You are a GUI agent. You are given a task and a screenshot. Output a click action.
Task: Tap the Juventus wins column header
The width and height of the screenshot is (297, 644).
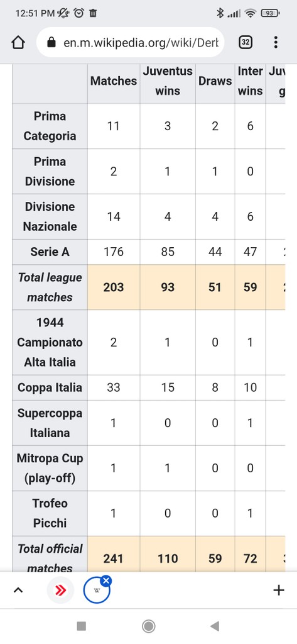[168, 81]
